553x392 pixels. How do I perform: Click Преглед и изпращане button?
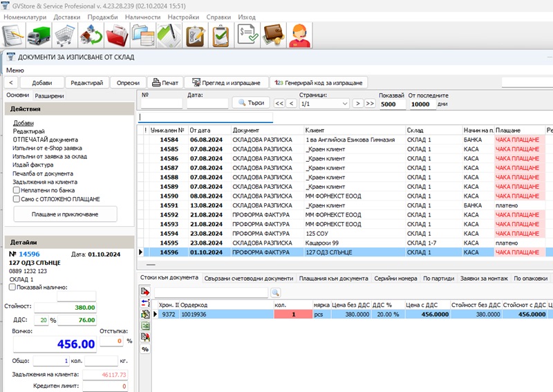pyautogui.click(x=227, y=82)
